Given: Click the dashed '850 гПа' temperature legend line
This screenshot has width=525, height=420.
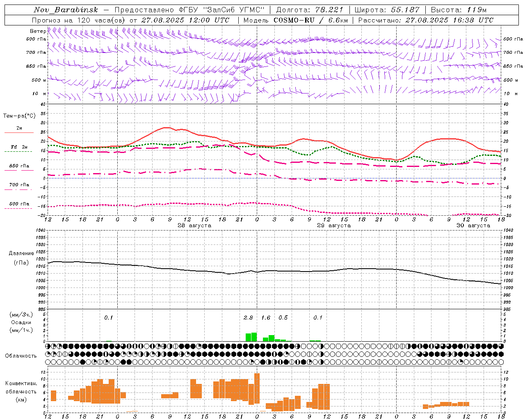Looking at the screenshot, I should pyautogui.click(x=19, y=170).
